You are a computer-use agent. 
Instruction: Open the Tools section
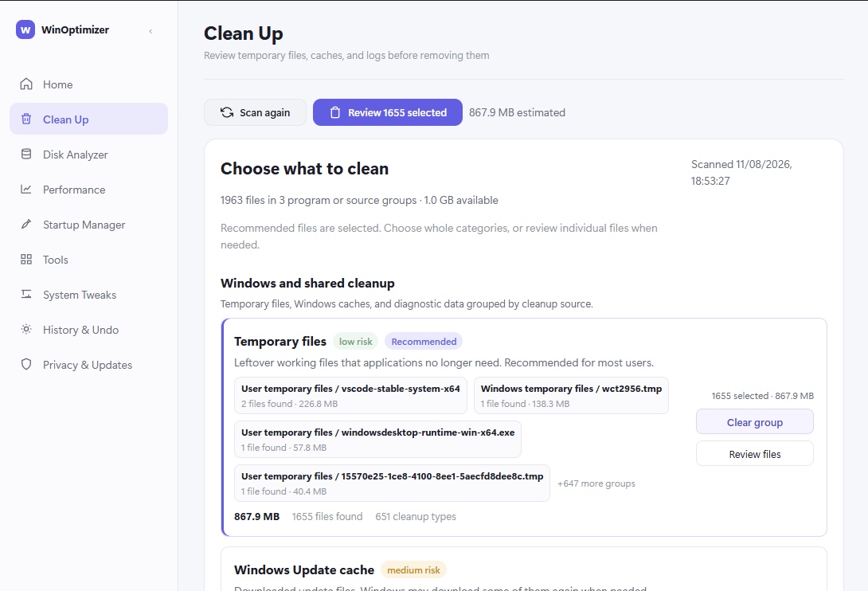click(88, 259)
